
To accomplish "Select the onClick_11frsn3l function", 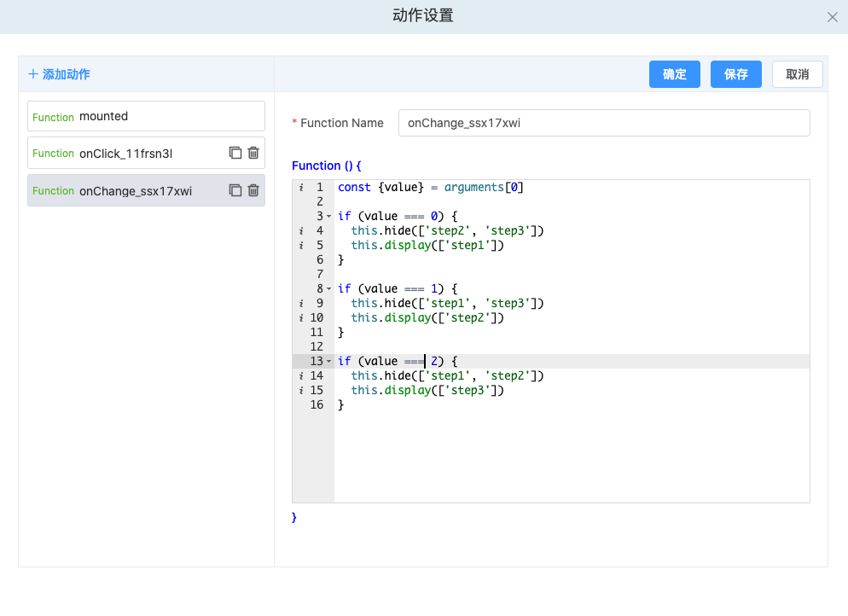I will (146, 153).
